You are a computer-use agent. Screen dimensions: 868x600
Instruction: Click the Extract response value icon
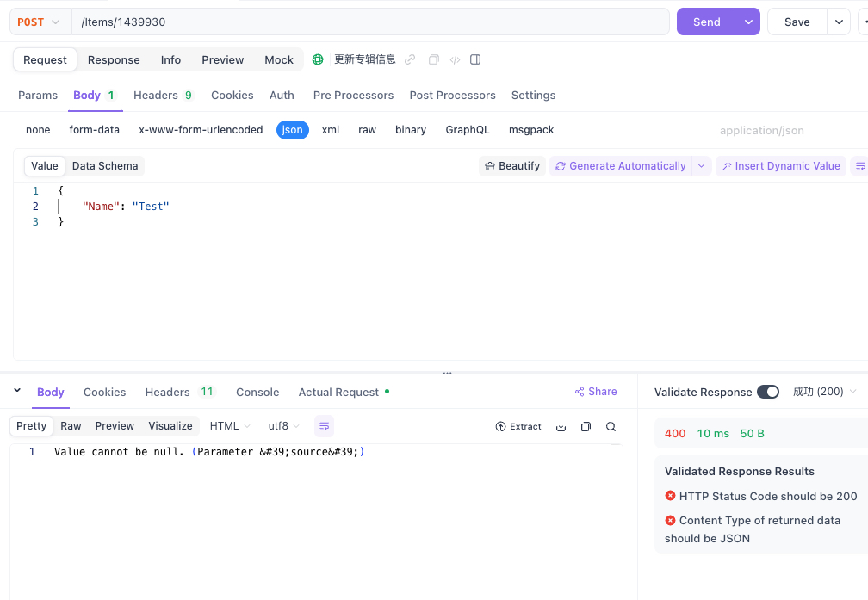[518, 426]
